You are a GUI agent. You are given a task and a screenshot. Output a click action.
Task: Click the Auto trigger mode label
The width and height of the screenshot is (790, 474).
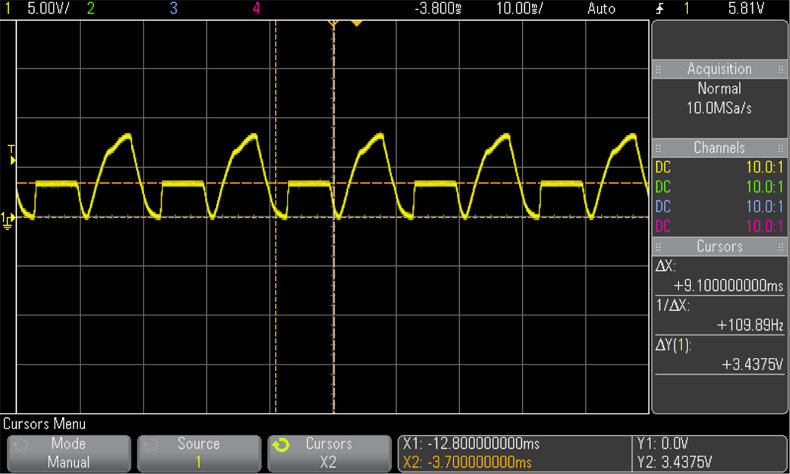pos(601,9)
